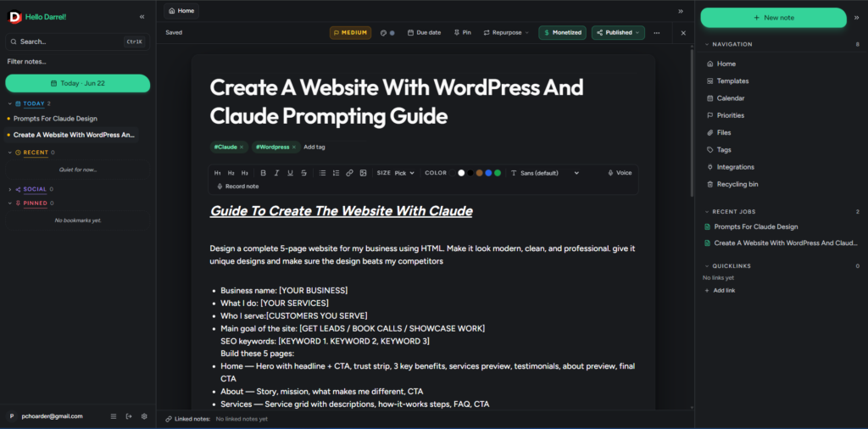868x429 pixels.
Task: Insert an image from the toolbar
Action: point(363,173)
